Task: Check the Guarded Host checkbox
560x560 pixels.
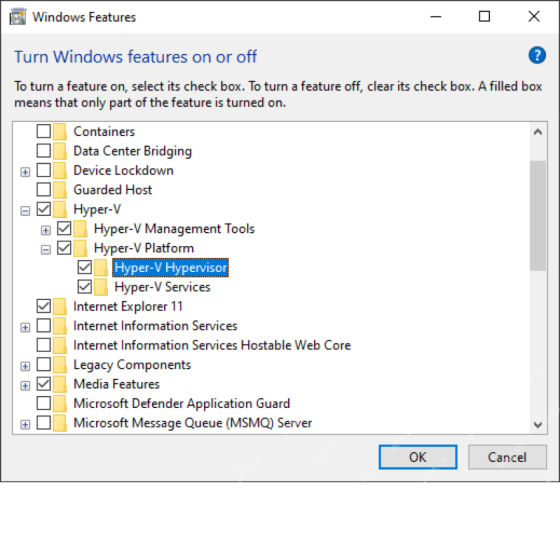Action: click(44, 189)
